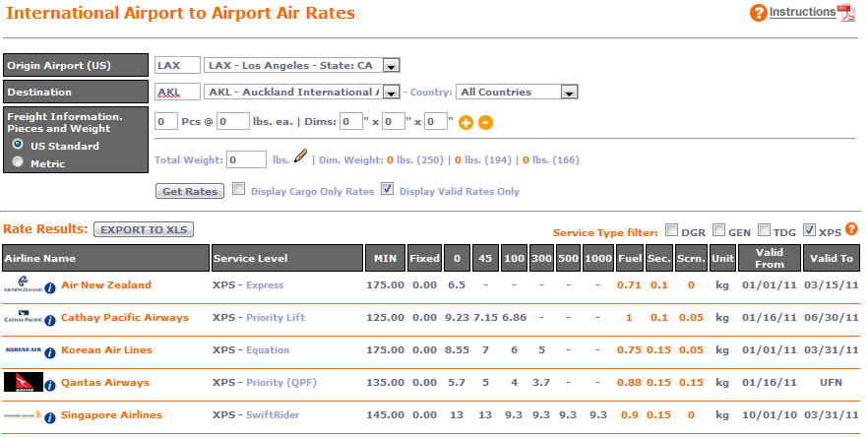Click the Airline Name column header
The width and height of the screenshot is (868, 437).
[105, 258]
